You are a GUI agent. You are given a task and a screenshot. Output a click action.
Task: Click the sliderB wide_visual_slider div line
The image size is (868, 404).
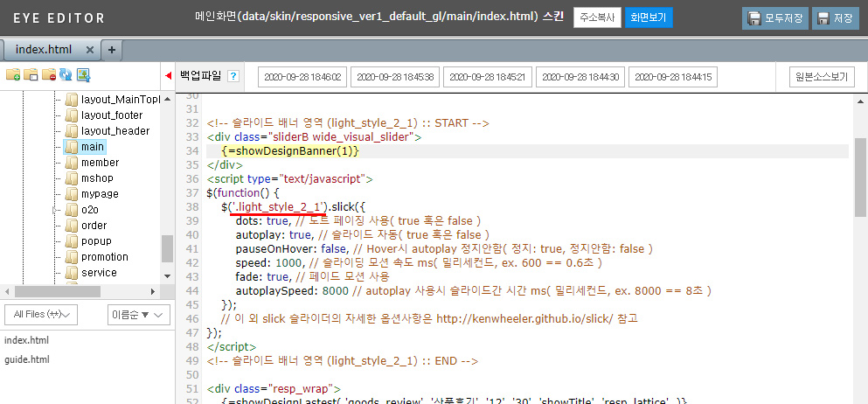(315, 136)
